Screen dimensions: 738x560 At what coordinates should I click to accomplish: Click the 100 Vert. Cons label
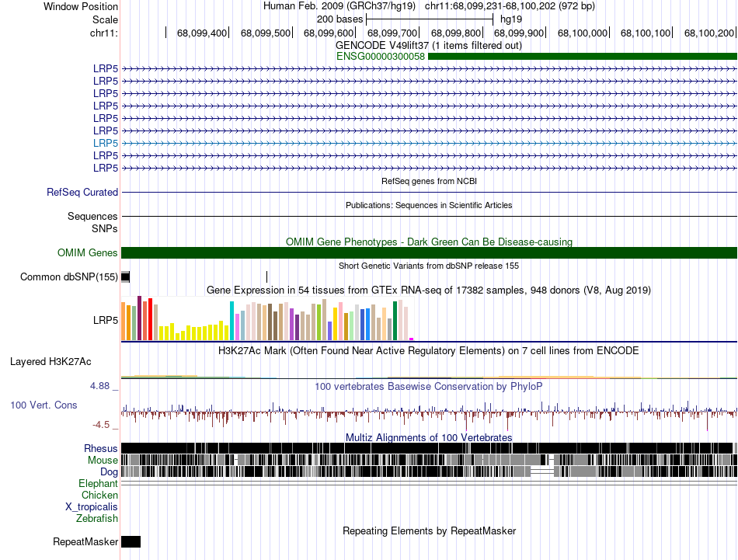click(44, 405)
